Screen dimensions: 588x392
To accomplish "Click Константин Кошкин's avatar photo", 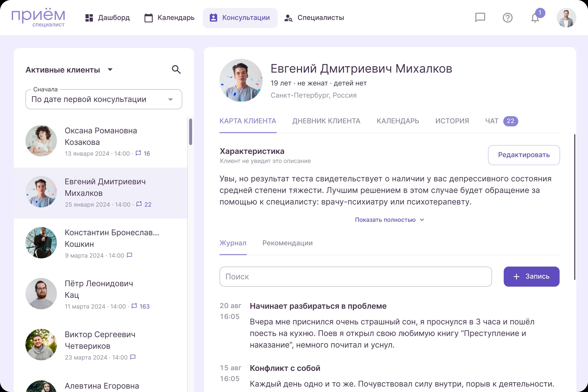I will click(x=41, y=243).
